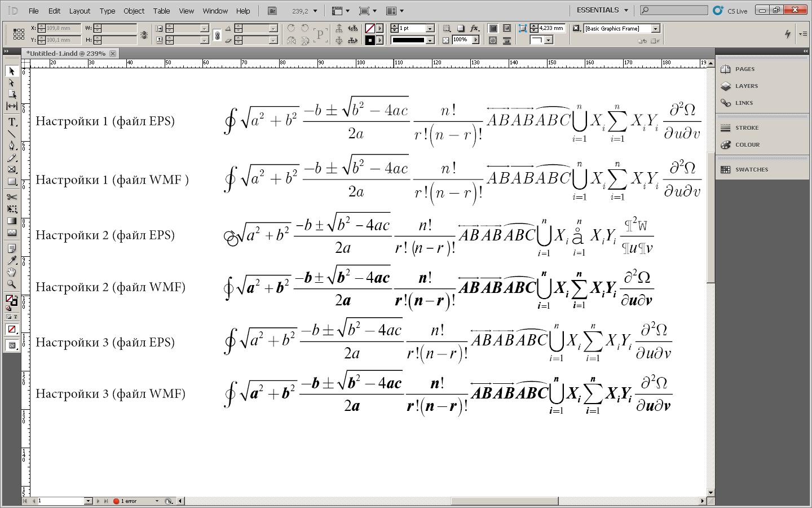Click the Apply None swatch in toolbox
The height and width of the screenshot is (508, 812).
coord(11,329)
